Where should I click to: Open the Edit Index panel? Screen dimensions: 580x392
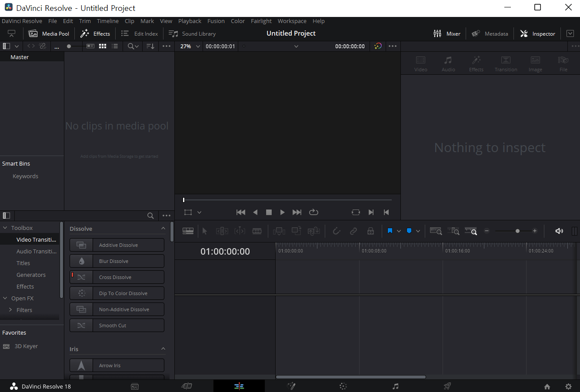pos(139,33)
